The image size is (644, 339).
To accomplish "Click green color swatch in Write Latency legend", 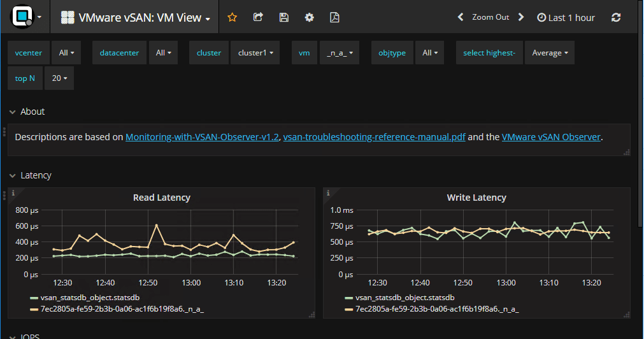I will 349,298.
